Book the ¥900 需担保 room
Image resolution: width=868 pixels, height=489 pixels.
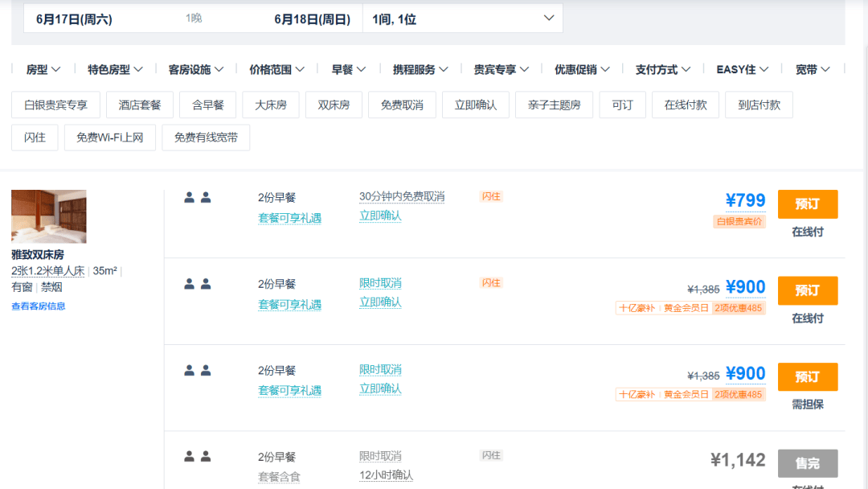point(808,376)
